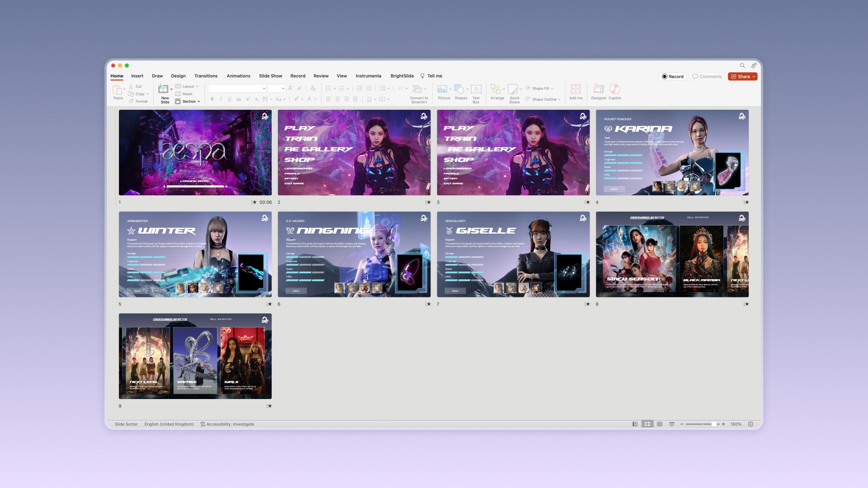Click the zoom slider in the status bar

tap(703, 424)
